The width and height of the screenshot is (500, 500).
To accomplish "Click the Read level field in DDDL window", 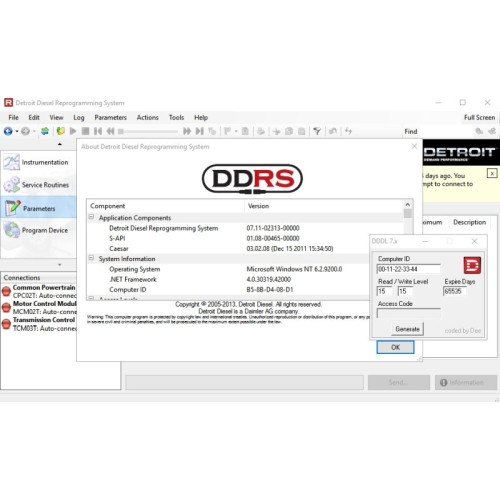I will click(x=384, y=291).
